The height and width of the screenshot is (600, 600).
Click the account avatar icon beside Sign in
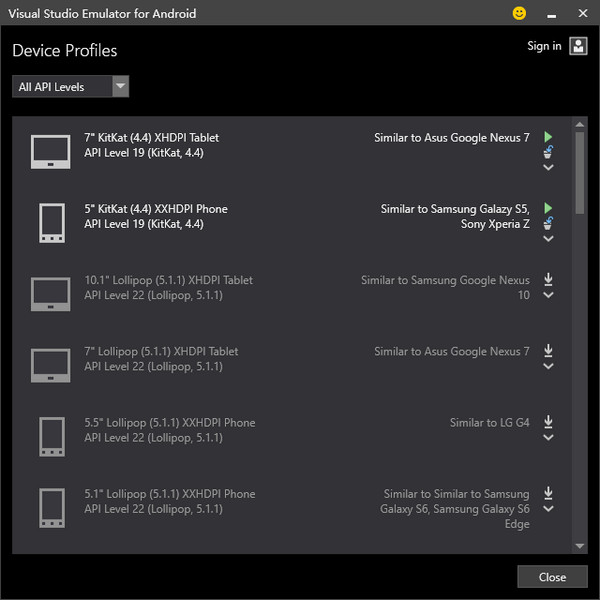[578, 46]
